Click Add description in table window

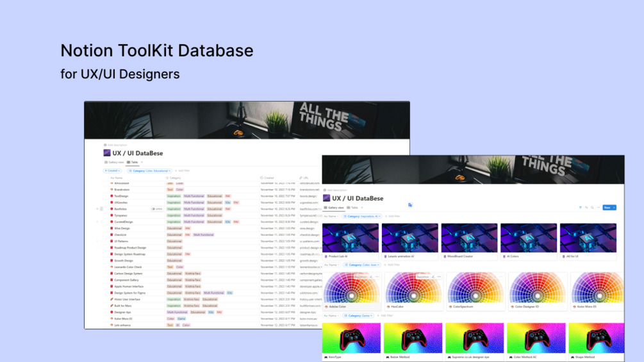(115, 145)
